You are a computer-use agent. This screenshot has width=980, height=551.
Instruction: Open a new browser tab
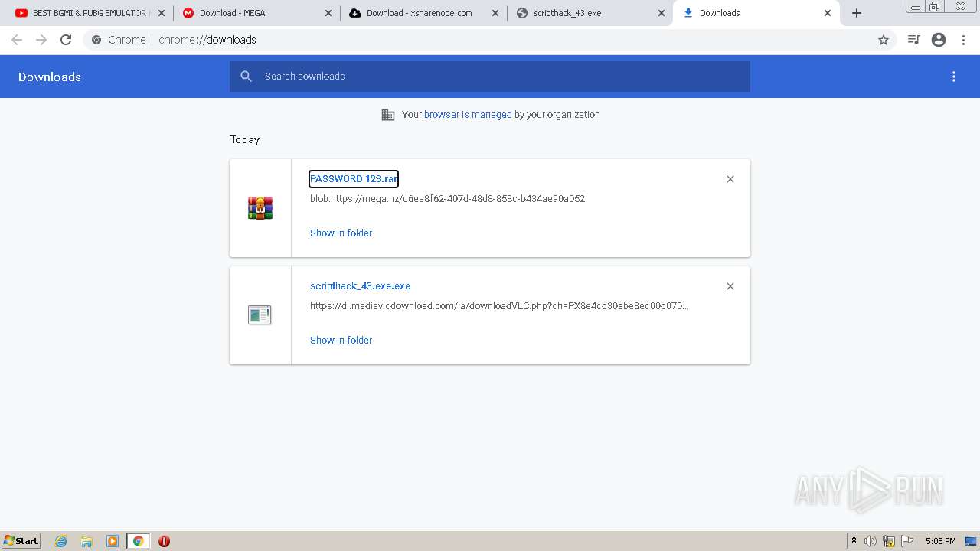857,13
